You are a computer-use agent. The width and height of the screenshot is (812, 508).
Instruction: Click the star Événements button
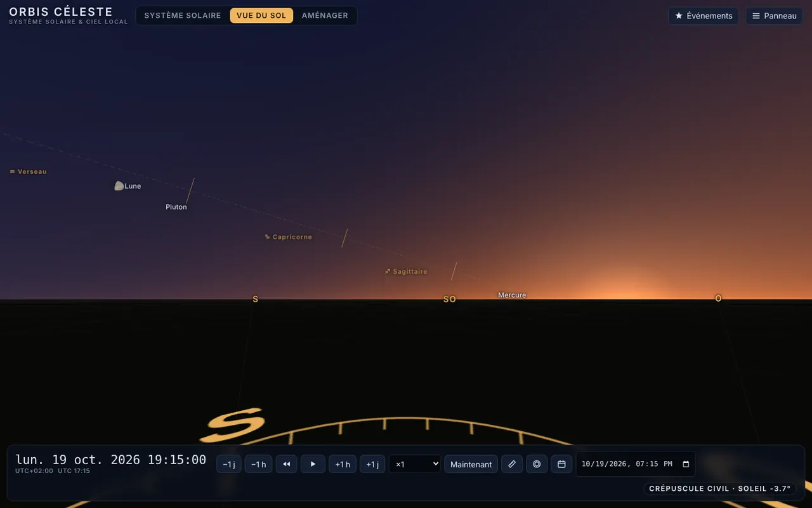(x=704, y=16)
